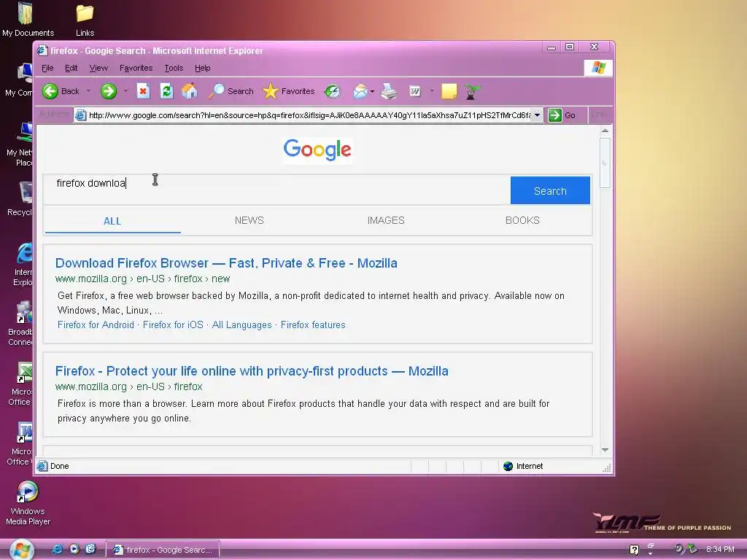Click the Internet zone status bar entry
This screenshot has height=560, width=747.
point(524,466)
